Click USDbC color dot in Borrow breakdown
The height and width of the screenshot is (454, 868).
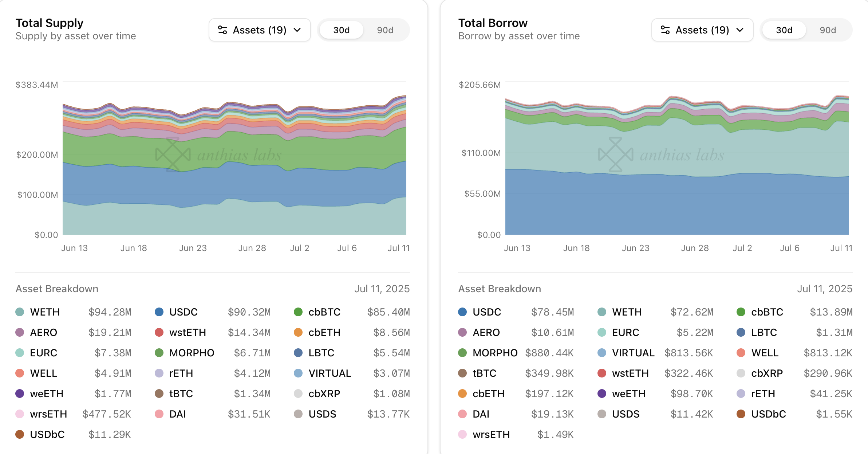coord(741,414)
